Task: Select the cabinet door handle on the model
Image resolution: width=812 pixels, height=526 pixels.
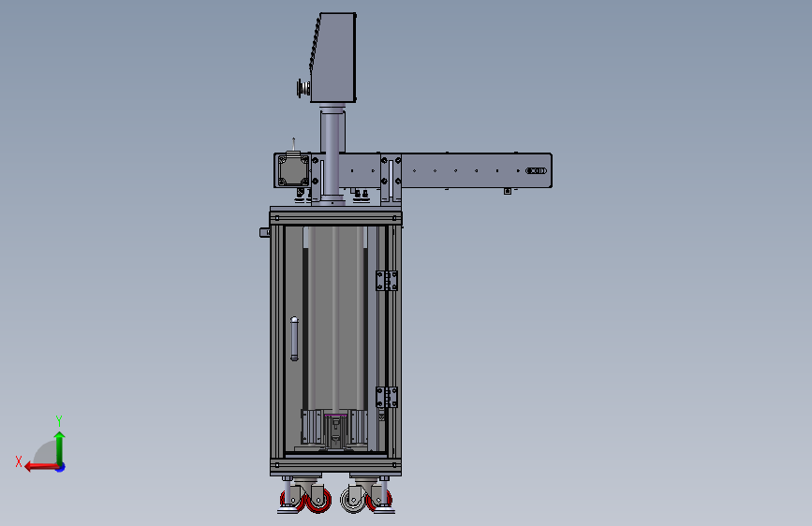Action: tap(294, 339)
